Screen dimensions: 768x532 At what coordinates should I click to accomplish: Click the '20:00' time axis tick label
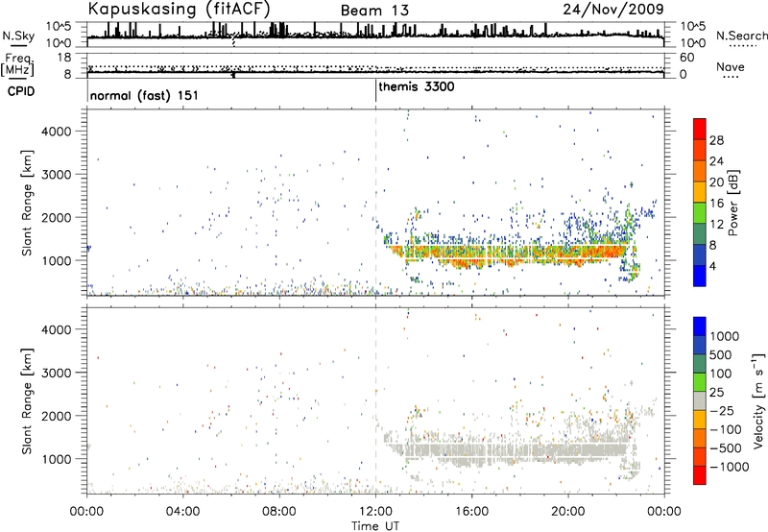[568, 512]
